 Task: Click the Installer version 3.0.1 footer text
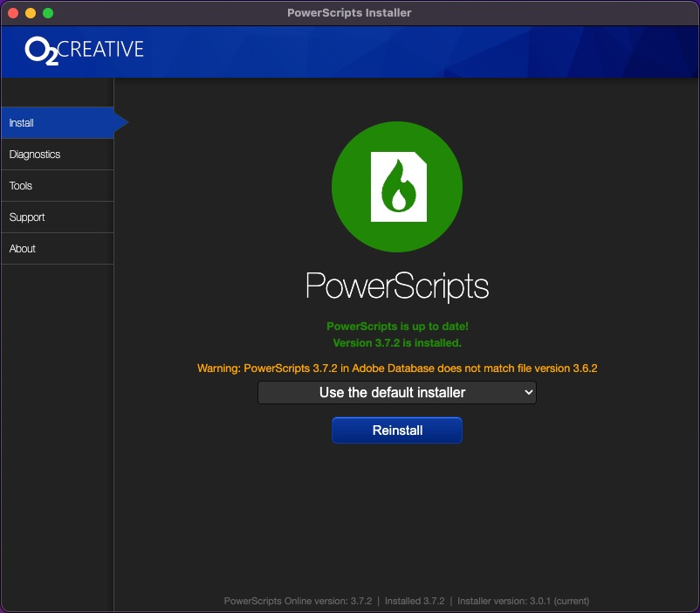pos(523,601)
